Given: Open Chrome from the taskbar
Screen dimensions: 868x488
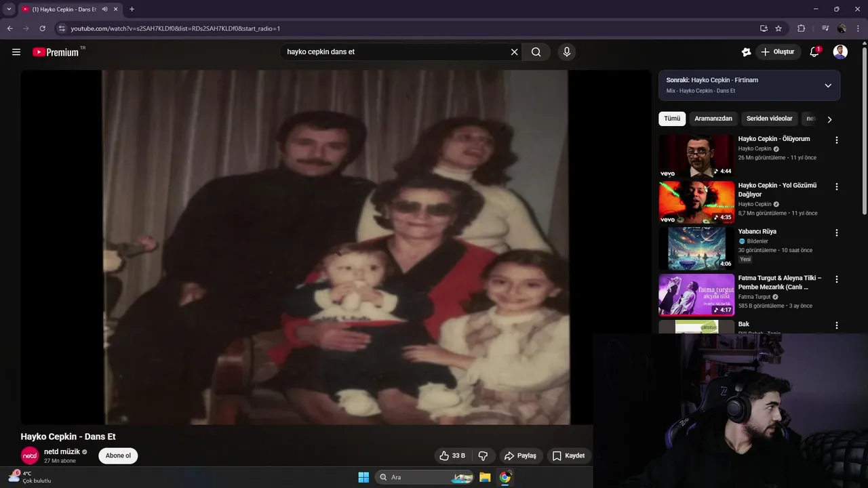Looking at the screenshot, I should pos(505,477).
